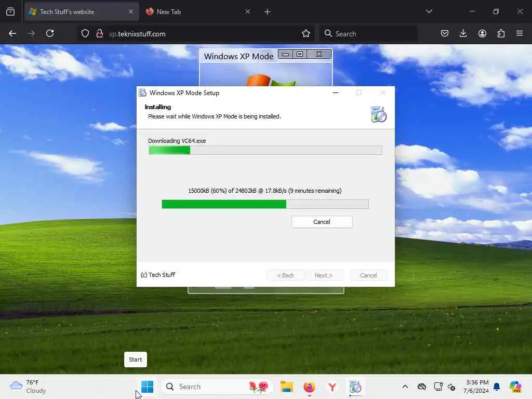532x399 pixels.
Task: Open File Explorer from the taskbar
Action: 287,387
